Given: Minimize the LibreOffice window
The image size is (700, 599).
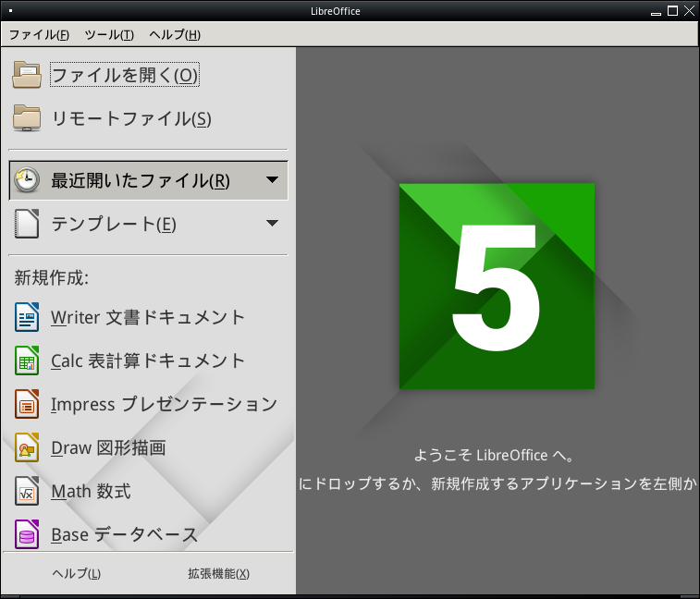Looking at the screenshot, I should click(656, 12).
